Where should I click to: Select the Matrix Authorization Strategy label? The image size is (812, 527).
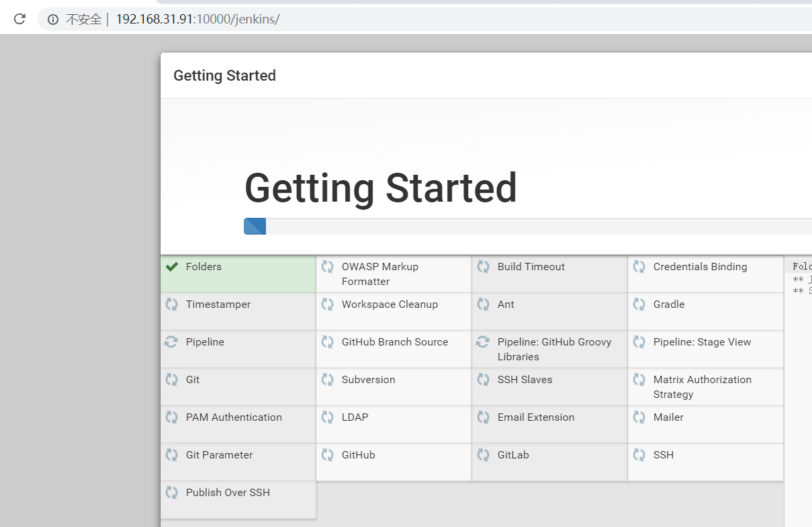click(703, 387)
